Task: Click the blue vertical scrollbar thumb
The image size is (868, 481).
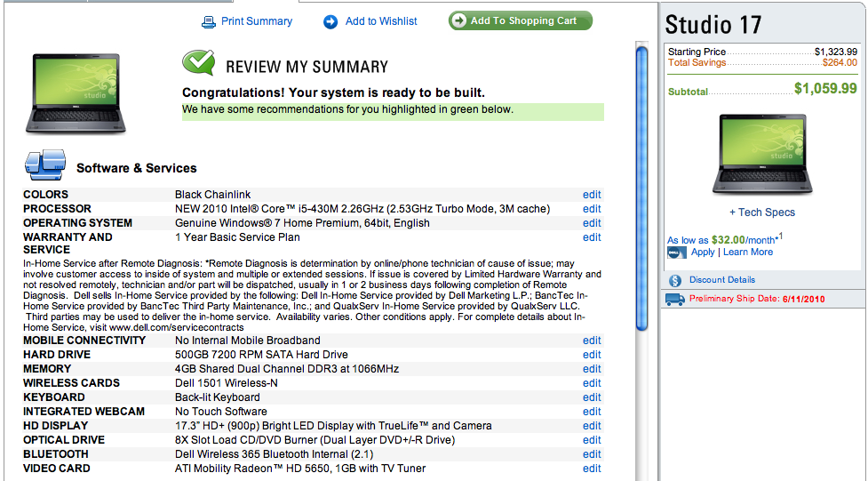Action: click(641, 188)
